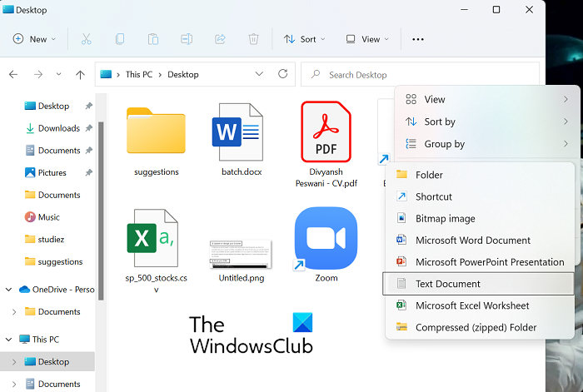Open the Zoom shortcut icon
Screen dimensions: 583x392
pyautogui.click(x=326, y=238)
